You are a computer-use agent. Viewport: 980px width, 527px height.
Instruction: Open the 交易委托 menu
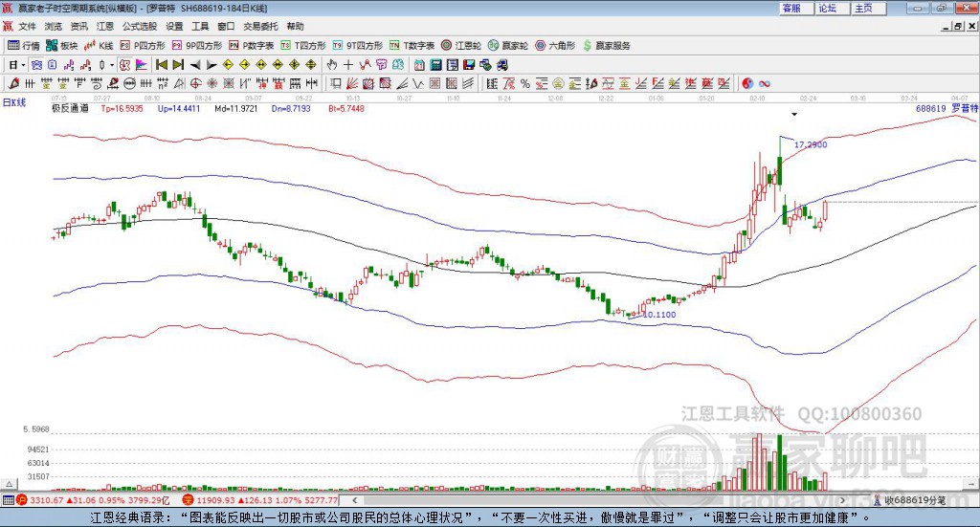click(x=260, y=26)
